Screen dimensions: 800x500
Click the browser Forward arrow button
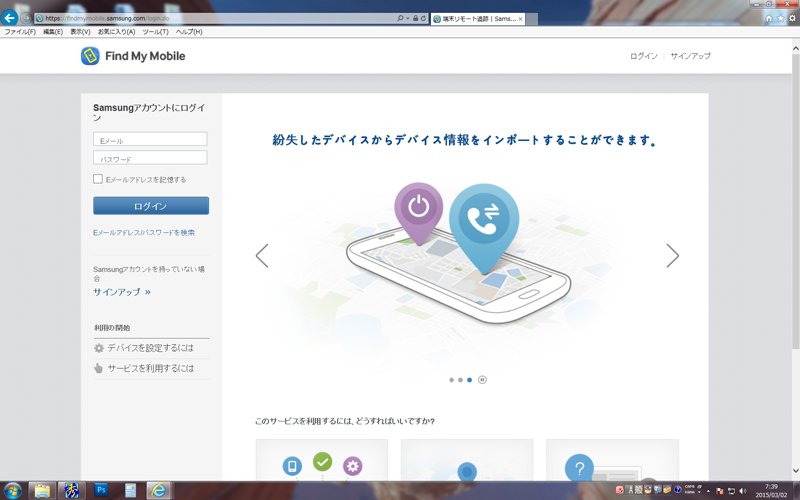tap(26, 18)
